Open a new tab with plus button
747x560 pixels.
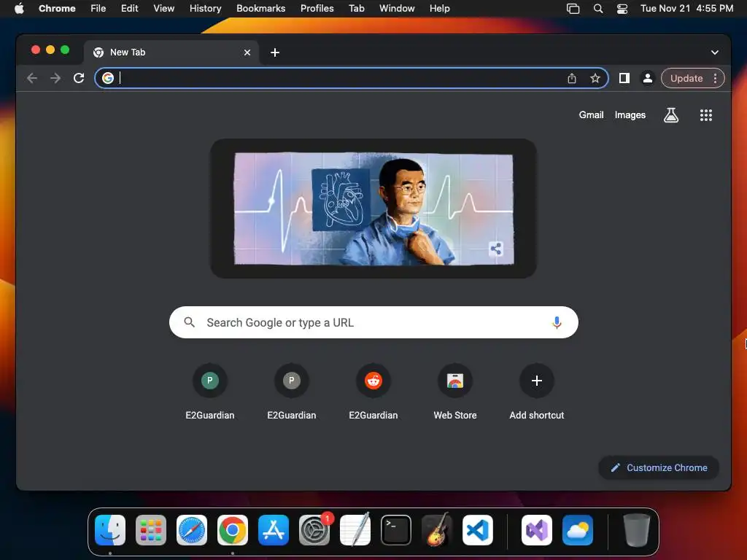coord(275,52)
